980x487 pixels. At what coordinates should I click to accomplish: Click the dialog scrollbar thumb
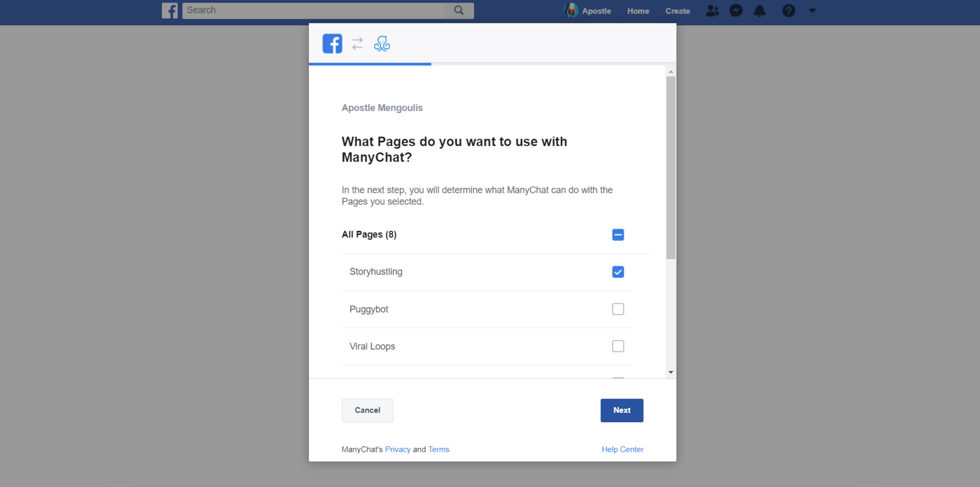(671, 168)
